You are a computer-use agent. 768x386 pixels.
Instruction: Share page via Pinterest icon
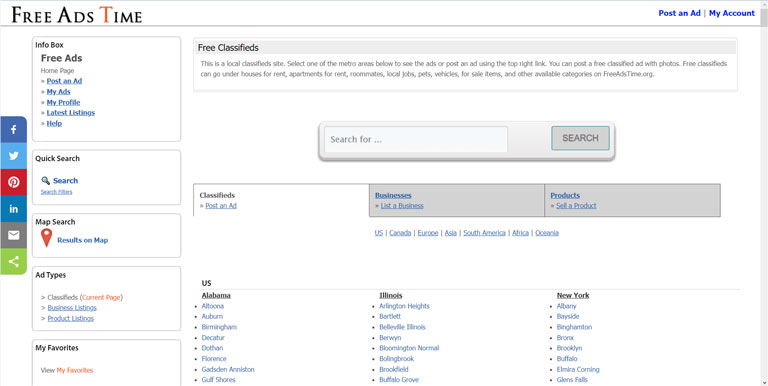pyautogui.click(x=13, y=183)
